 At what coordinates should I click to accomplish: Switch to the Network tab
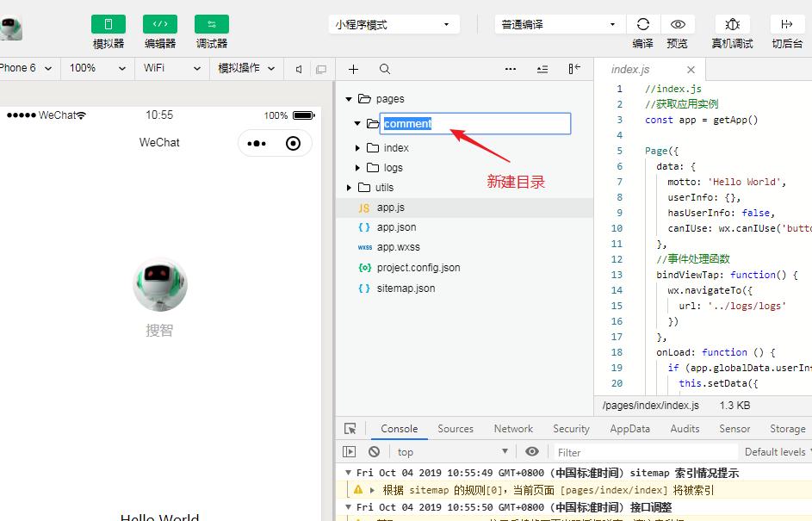coord(512,428)
